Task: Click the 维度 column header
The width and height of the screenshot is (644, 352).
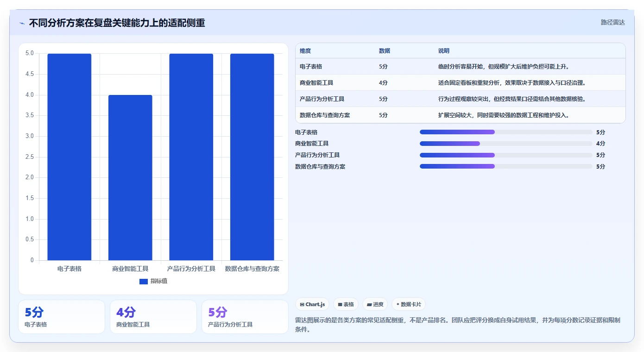Action: 305,51
